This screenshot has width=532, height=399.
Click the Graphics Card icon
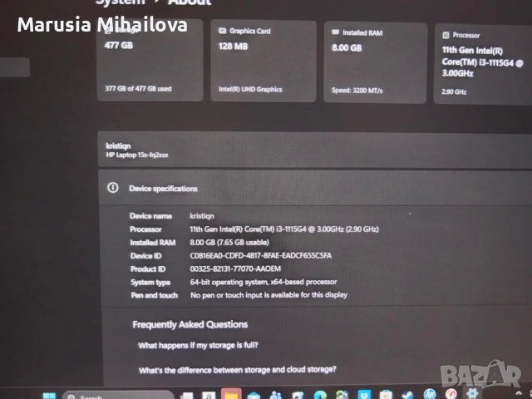[222, 31]
